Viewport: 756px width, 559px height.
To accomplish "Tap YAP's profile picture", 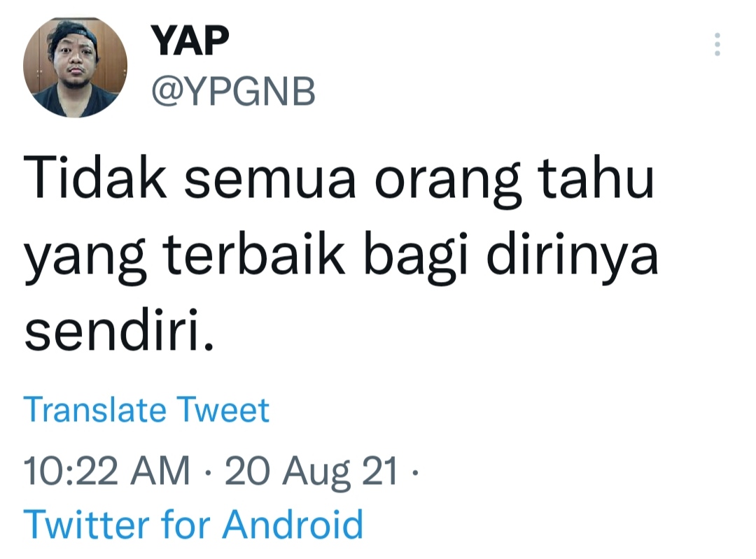I will point(75,66).
